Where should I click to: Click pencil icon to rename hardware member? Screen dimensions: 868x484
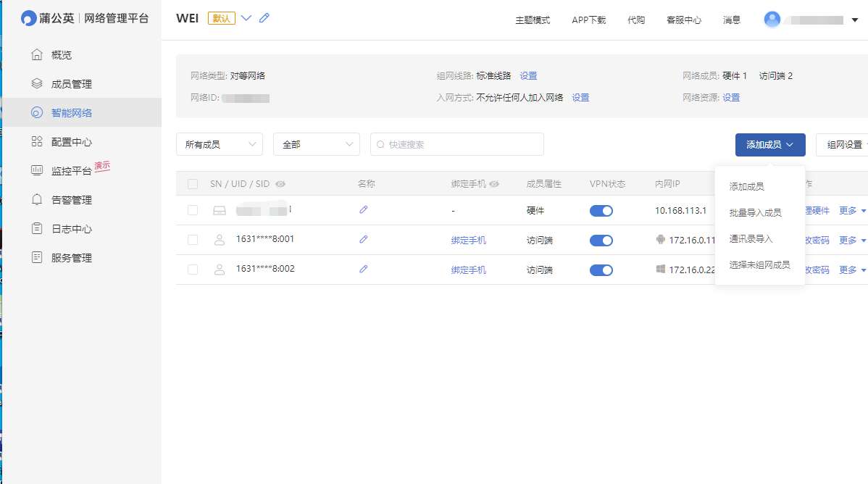363,210
